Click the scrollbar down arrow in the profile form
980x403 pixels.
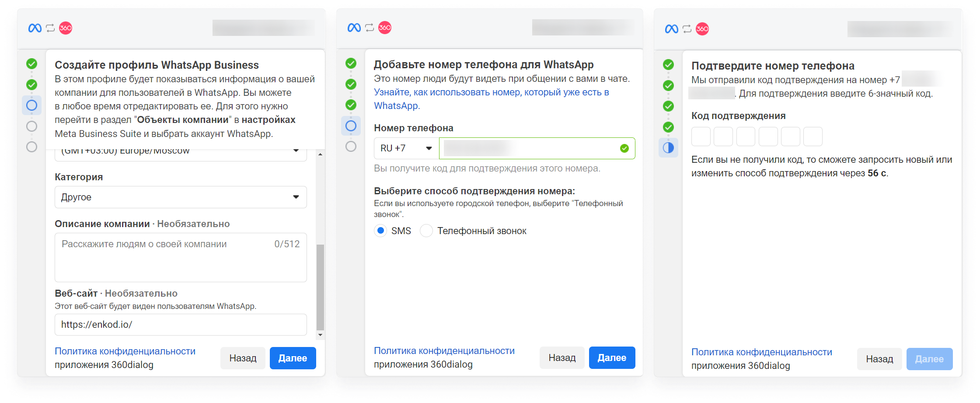320,335
